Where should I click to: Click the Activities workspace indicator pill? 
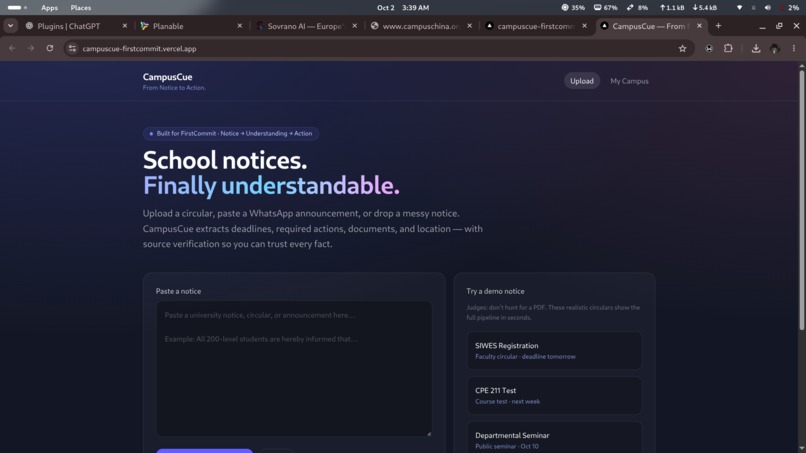17,8
